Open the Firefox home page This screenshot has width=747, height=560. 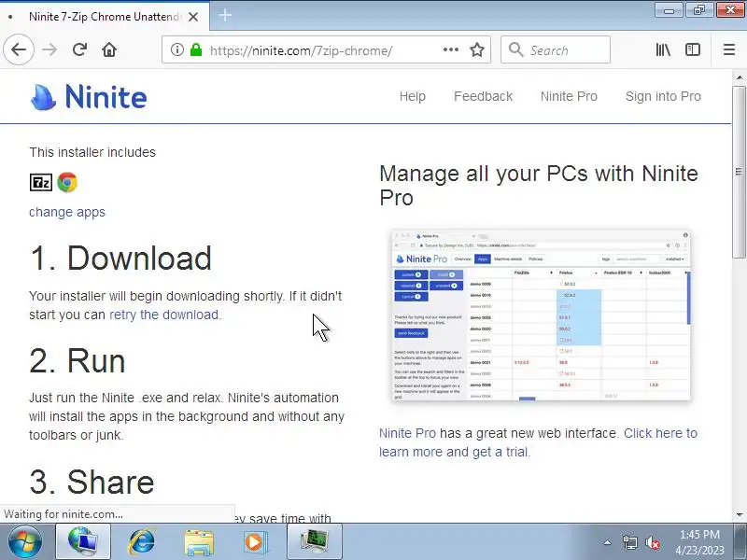coord(109,49)
